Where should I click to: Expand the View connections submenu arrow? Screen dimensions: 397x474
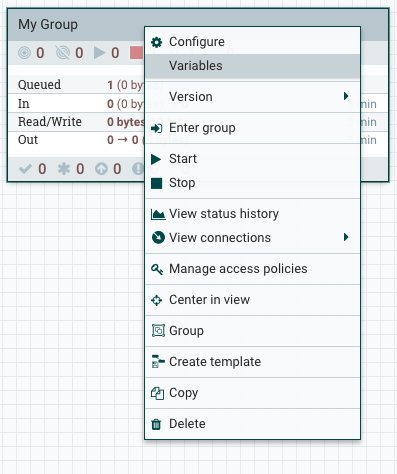[346, 237]
